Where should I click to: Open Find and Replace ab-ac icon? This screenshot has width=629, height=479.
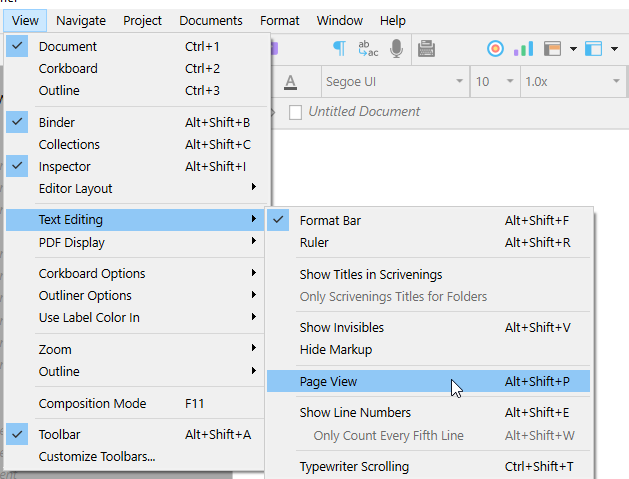368,49
